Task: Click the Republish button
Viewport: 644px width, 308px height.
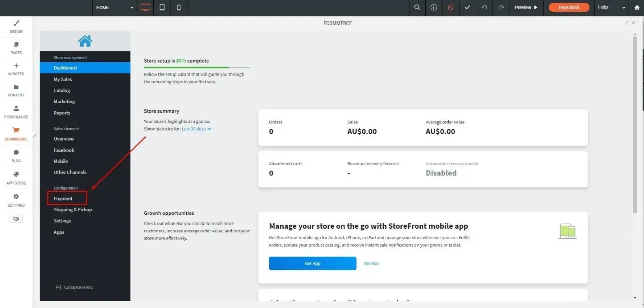Action: 569,8
